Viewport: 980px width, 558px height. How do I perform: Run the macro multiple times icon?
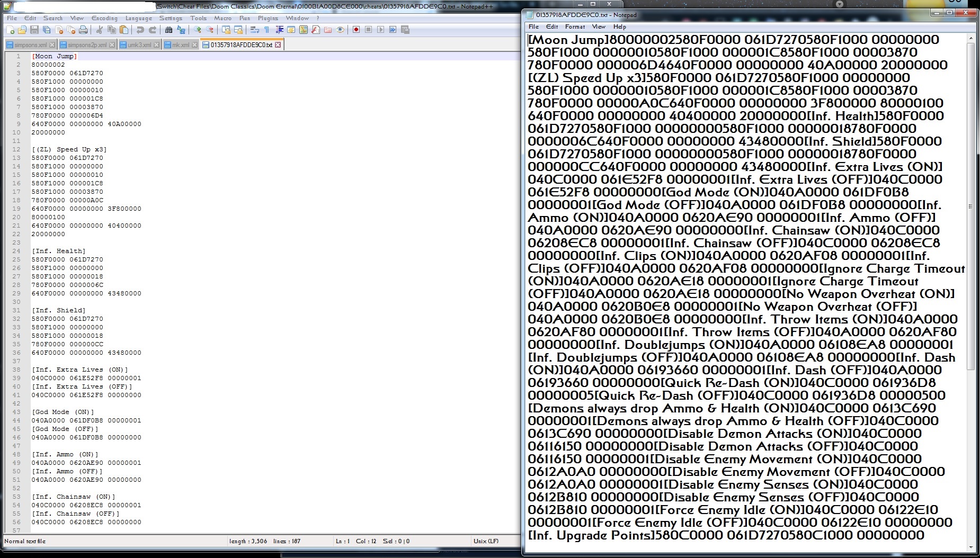point(393,30)
